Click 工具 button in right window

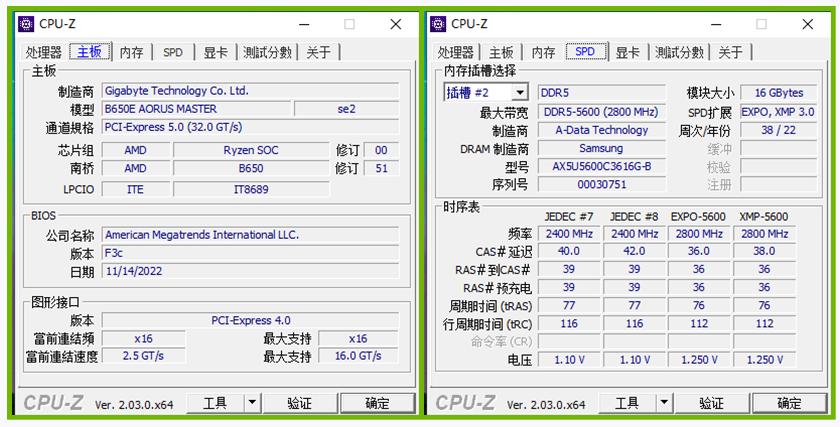pyautogui.click(x=627, y=403)
